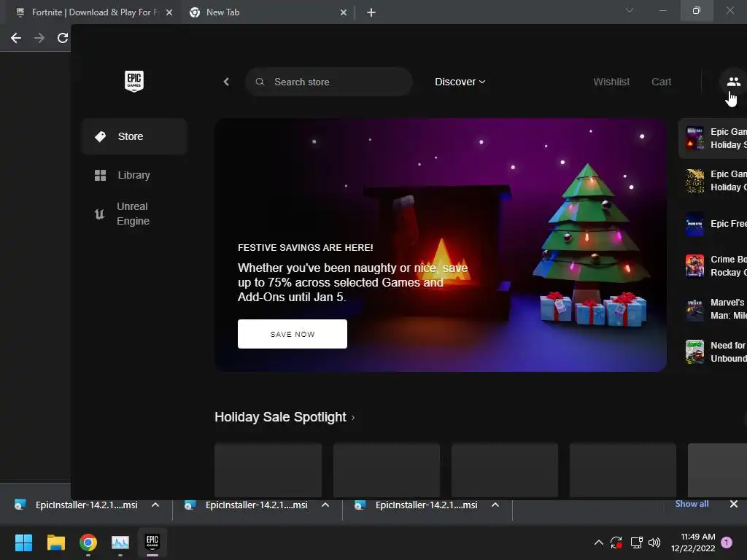Open the first EpicInstaller-14.2.1 msi download
The height and width of the screenshot is (560, 747).
click(76, 505)
